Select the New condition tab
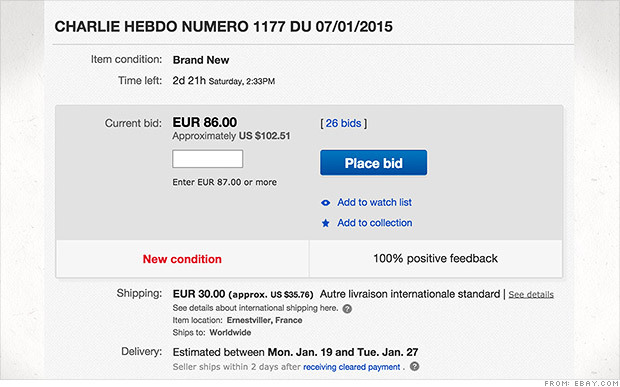 click(x=182, y=259)
